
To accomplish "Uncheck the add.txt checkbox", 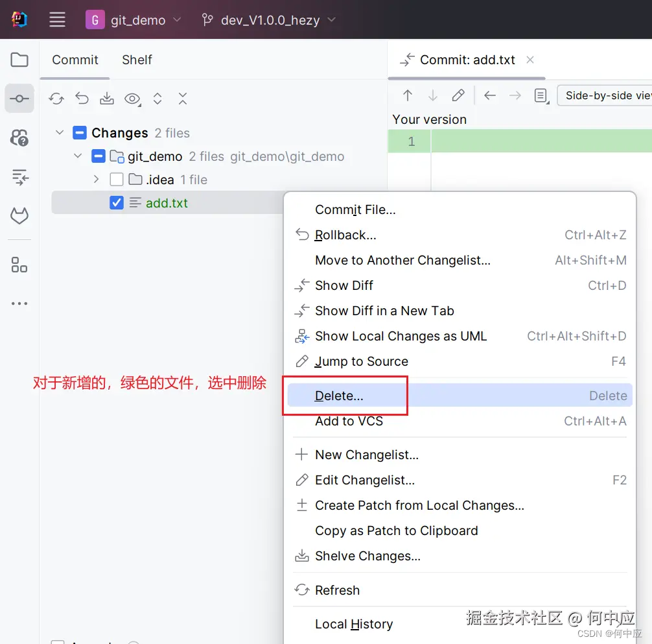I will tap(117, 203).
